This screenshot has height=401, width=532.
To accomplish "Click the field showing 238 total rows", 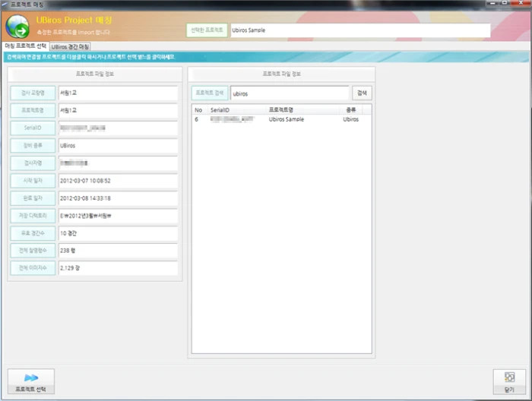I will 118,251.
